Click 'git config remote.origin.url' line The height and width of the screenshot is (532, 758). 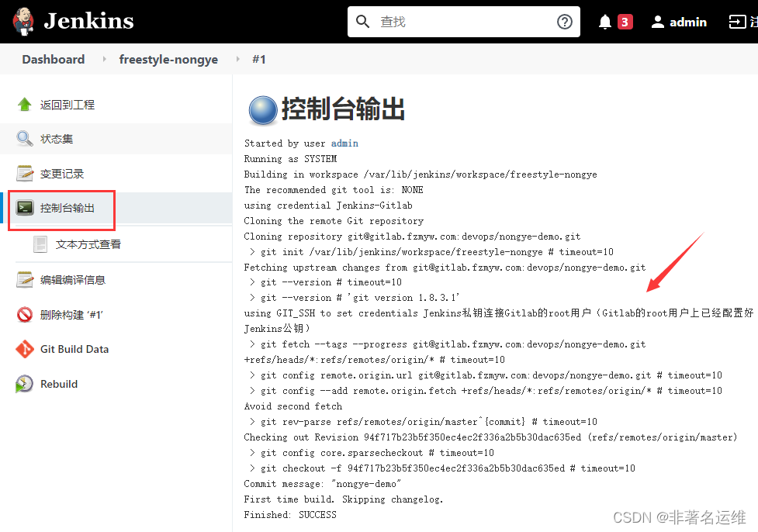(x=486, y=375)
